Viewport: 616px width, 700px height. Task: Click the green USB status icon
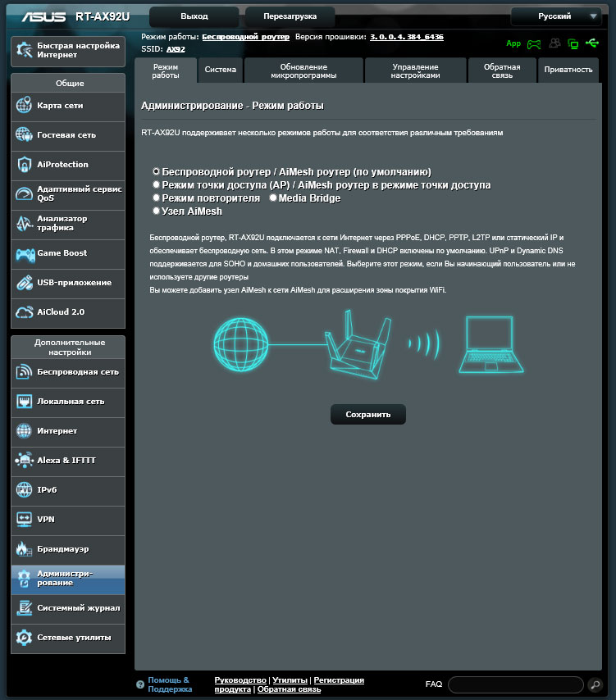point(592,43)
